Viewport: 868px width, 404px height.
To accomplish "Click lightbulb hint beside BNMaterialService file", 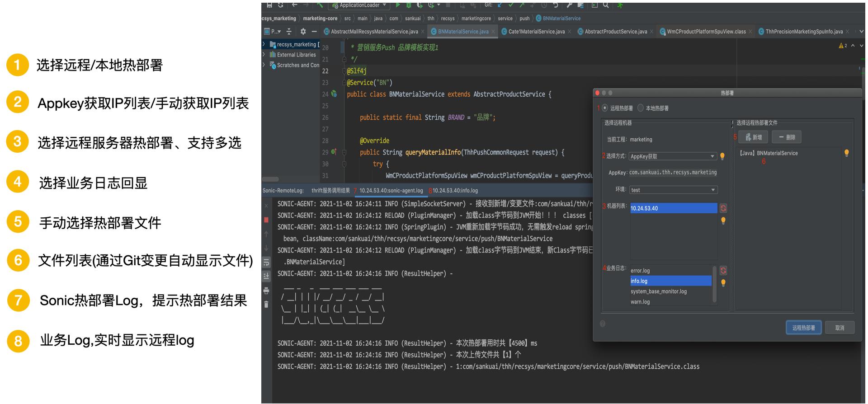I will click(x=847, y=153).
